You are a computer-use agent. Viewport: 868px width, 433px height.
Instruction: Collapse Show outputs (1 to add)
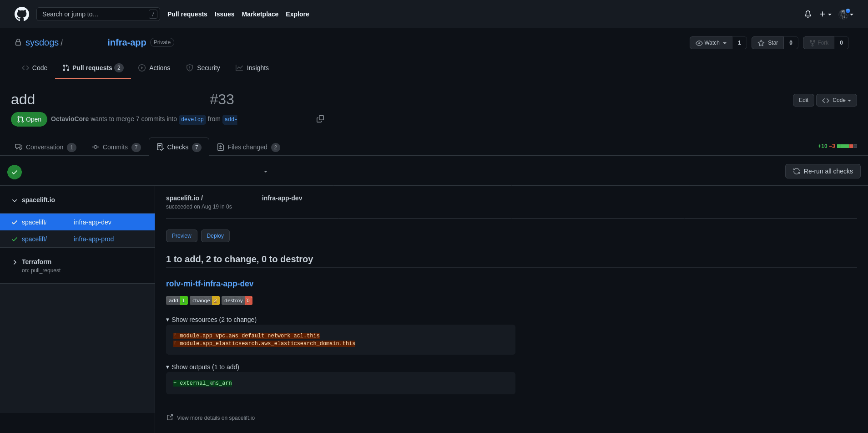[x=202, y=367]
